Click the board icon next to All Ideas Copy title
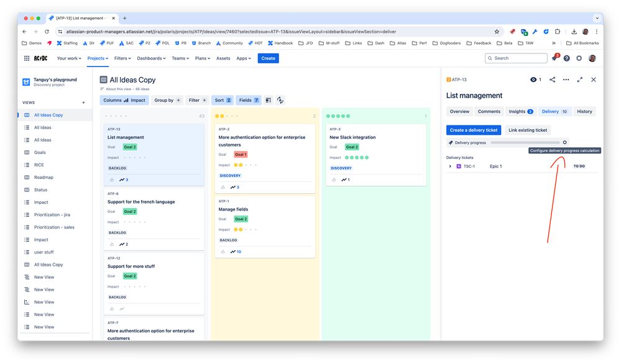Screen dimensions: 621x364 (x=103, y=80)
